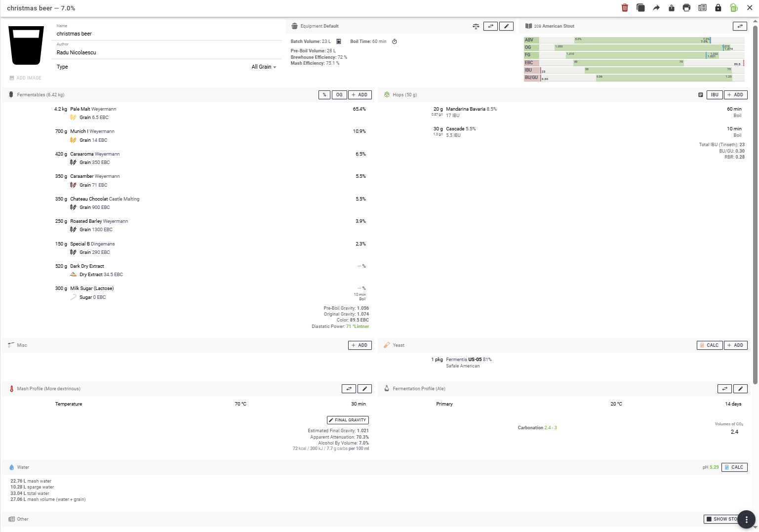Toggle the Show Stock checkbox button

coord(722,519)
